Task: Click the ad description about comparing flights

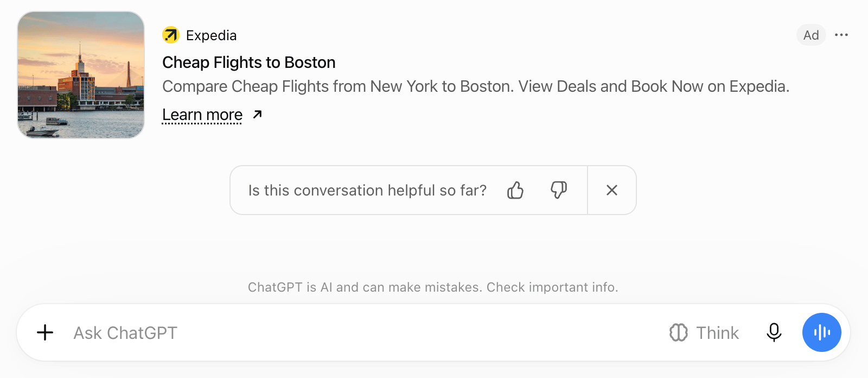Action: [476, 86]
